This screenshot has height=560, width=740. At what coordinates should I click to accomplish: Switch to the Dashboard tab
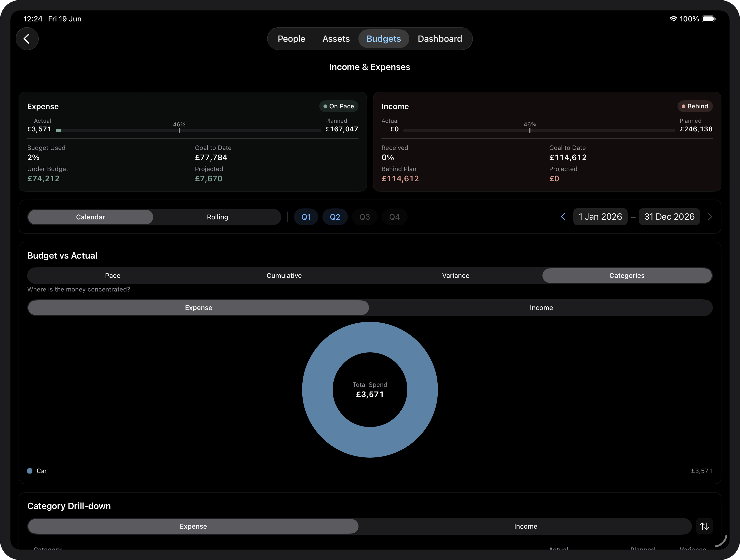tap(440, 39)
